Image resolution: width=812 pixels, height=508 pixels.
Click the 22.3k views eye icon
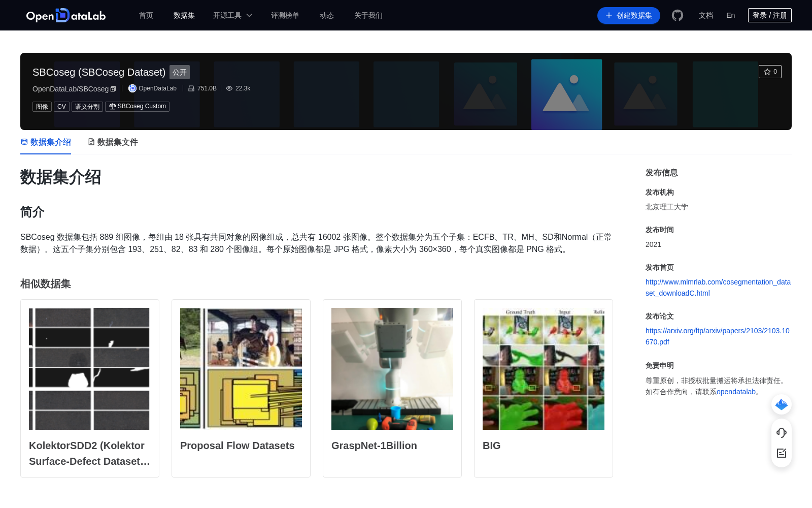[229, 88]
